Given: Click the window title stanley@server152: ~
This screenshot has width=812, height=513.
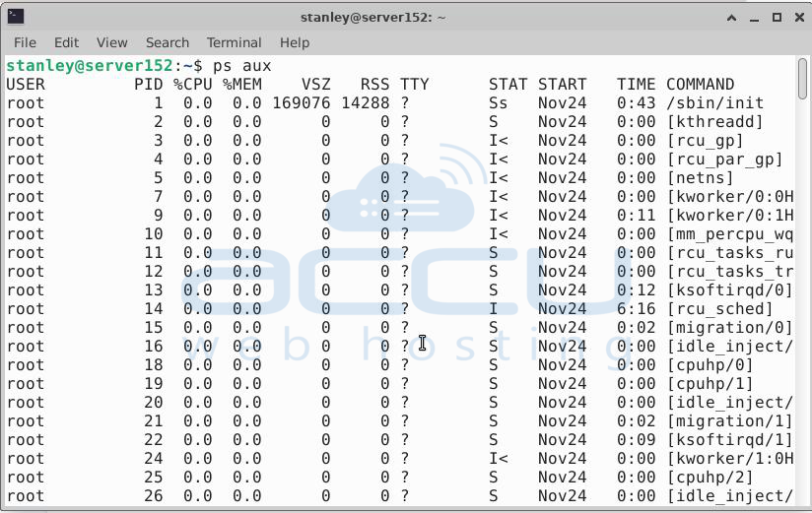Looking at the screenshot, I should (x=372, y=18).
